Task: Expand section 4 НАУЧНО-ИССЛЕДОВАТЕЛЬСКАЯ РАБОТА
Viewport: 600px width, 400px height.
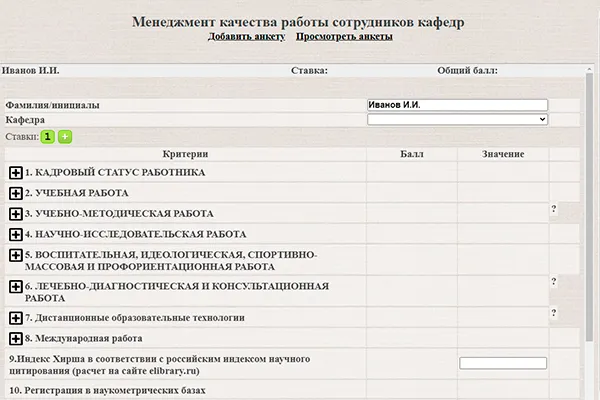Action: [x=16, y=235]
